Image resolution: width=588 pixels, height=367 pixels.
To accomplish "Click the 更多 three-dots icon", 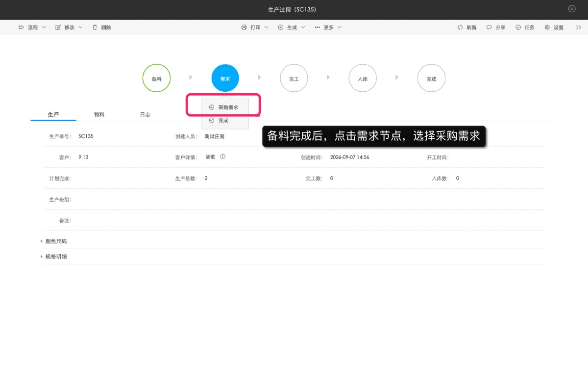I will 318,27.
